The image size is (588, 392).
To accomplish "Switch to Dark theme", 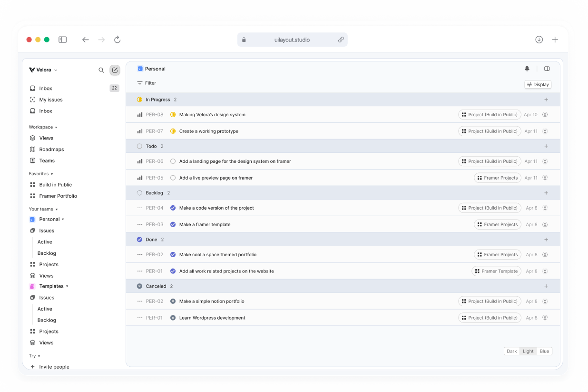I will pyautogui.click(x=512, y=351).
